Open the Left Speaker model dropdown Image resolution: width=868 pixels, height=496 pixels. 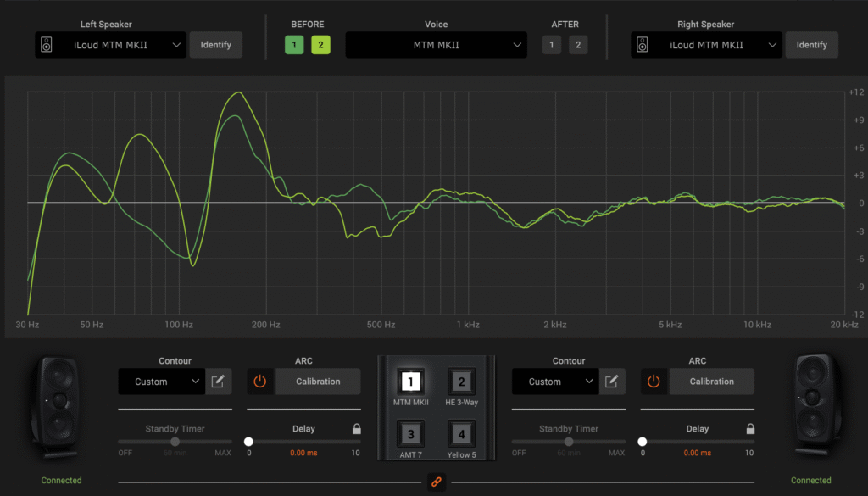(x=111, y=45)
